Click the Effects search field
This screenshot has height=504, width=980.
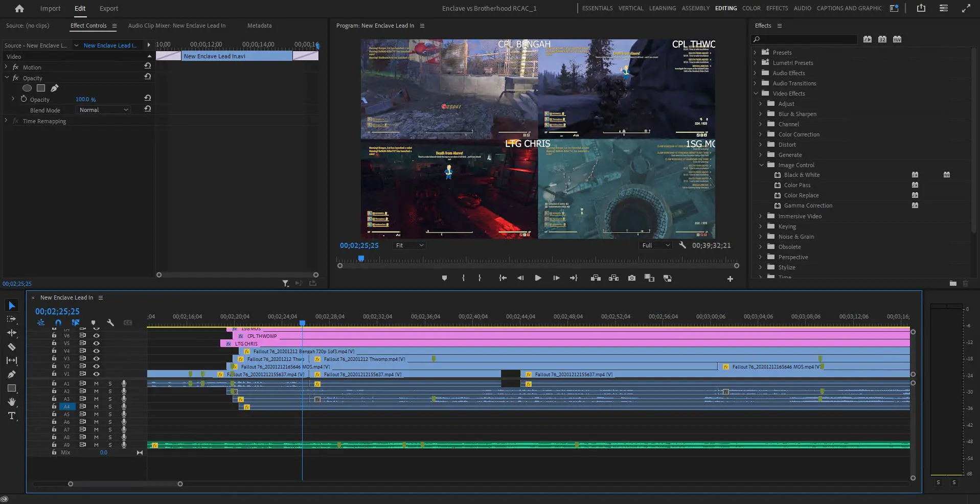pos(805,39)
